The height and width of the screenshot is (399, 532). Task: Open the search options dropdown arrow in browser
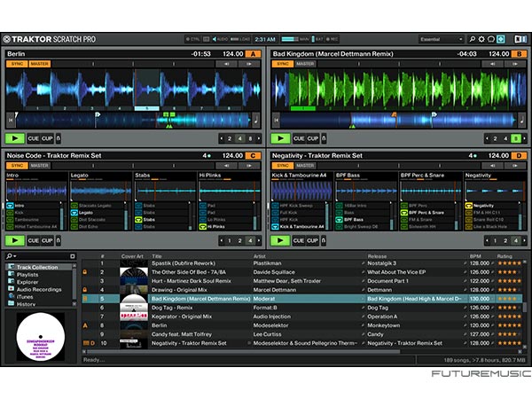(15, 256)
